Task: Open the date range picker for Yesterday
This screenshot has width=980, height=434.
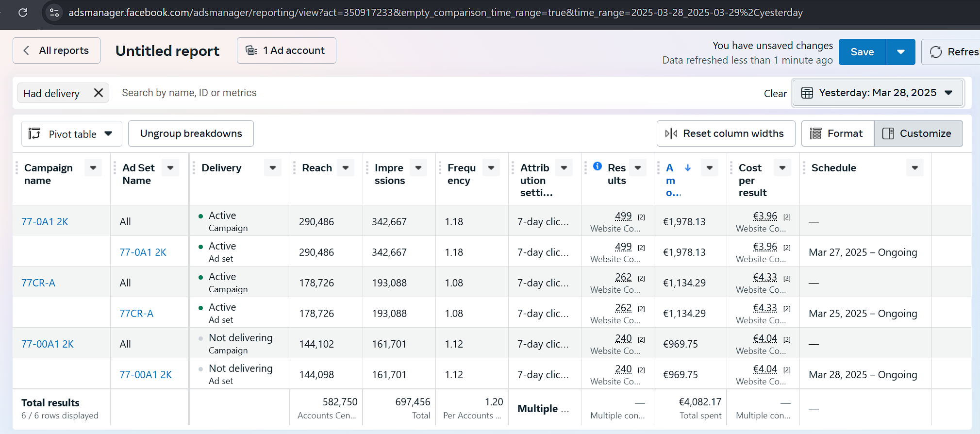Action: (877, 93)
